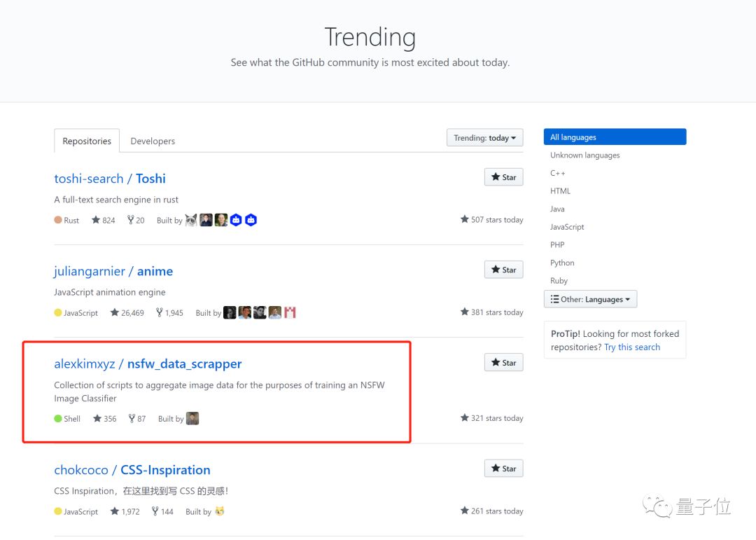This screenshot has width=756, height=540.
Task: Filter trending by Python
Action: tap(561, 263)
